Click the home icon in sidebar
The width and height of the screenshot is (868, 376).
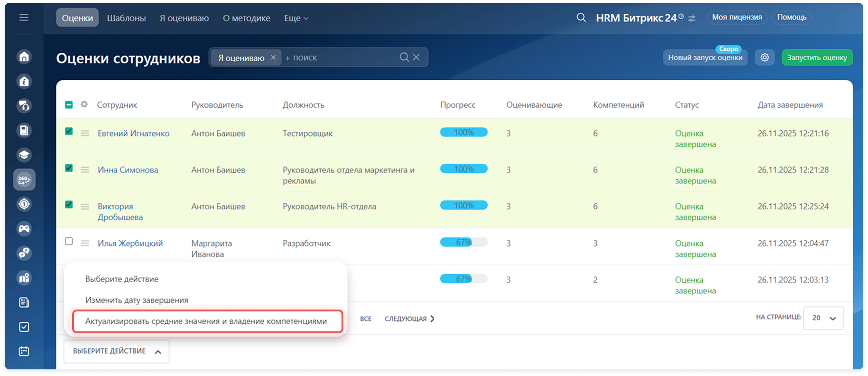[x=24, y=57]
